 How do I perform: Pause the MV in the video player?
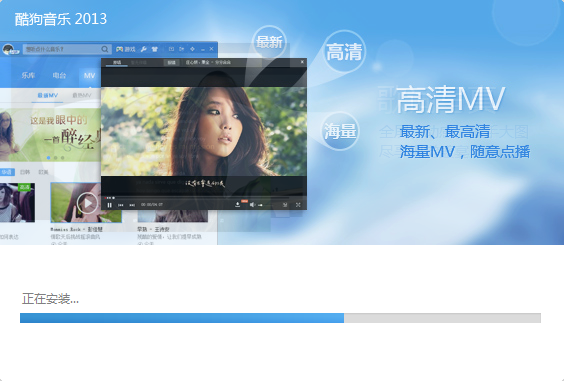pyautogui.click(x=109, y=205)
